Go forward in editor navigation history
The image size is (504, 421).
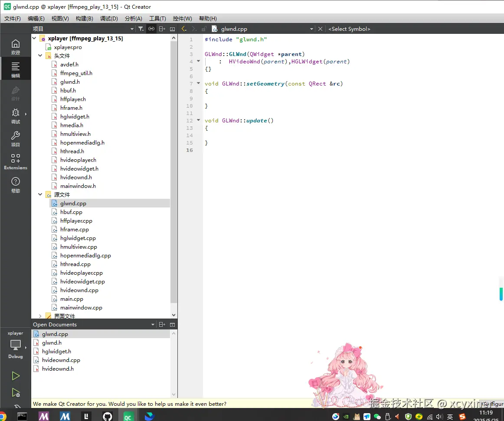[x=194, y=29]
